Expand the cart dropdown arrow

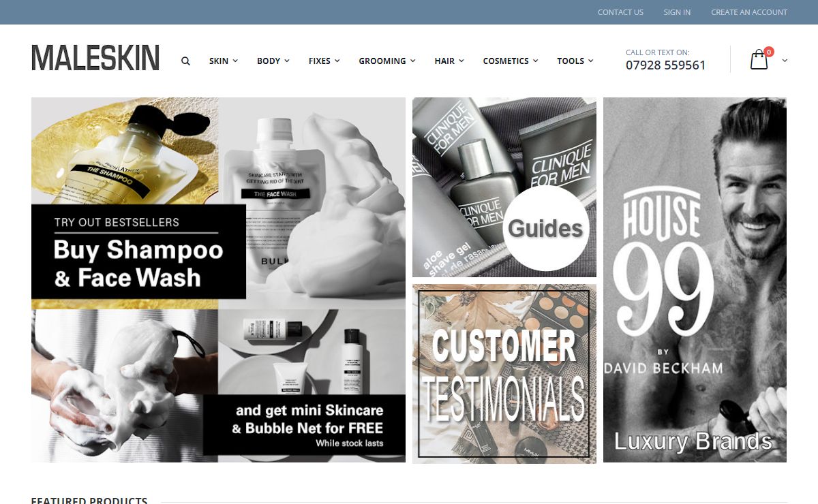point(785,61)
